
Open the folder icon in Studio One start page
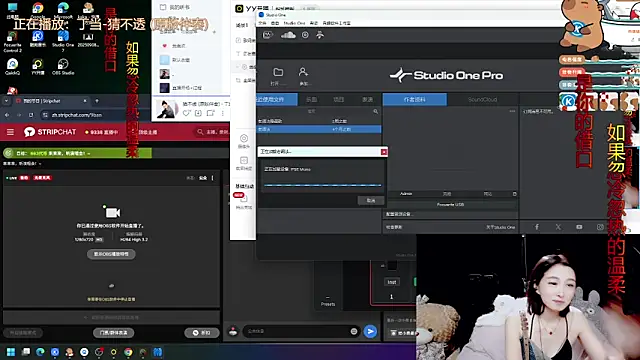(278, 72)
